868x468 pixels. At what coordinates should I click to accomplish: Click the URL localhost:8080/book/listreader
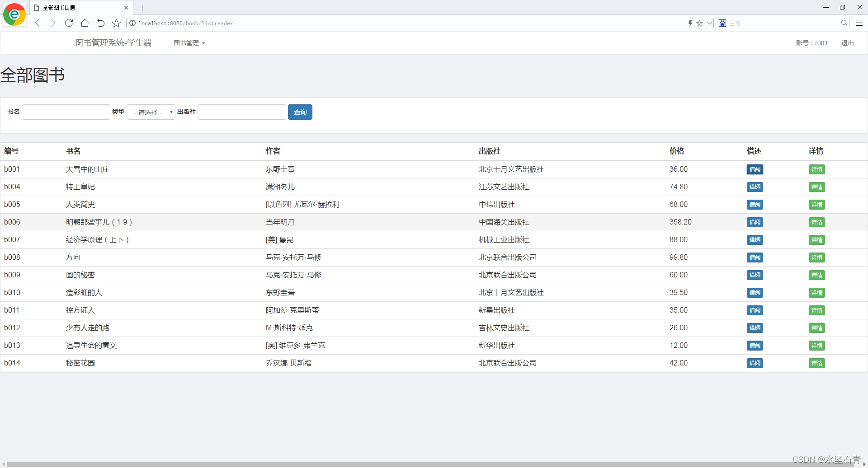coord(186,23)
